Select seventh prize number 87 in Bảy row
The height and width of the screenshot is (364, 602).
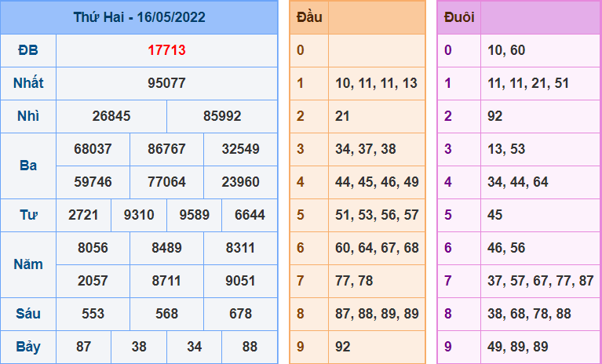click(x=83, y=347)
